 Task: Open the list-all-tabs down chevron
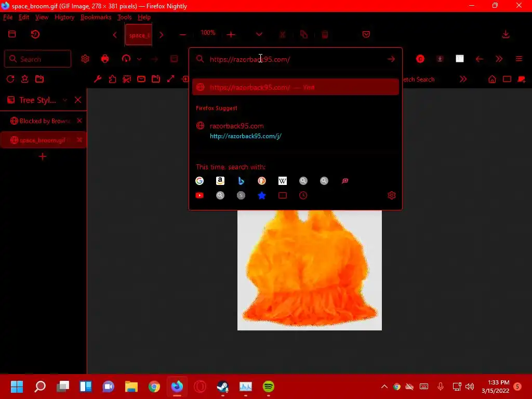(x=259, y=34)
